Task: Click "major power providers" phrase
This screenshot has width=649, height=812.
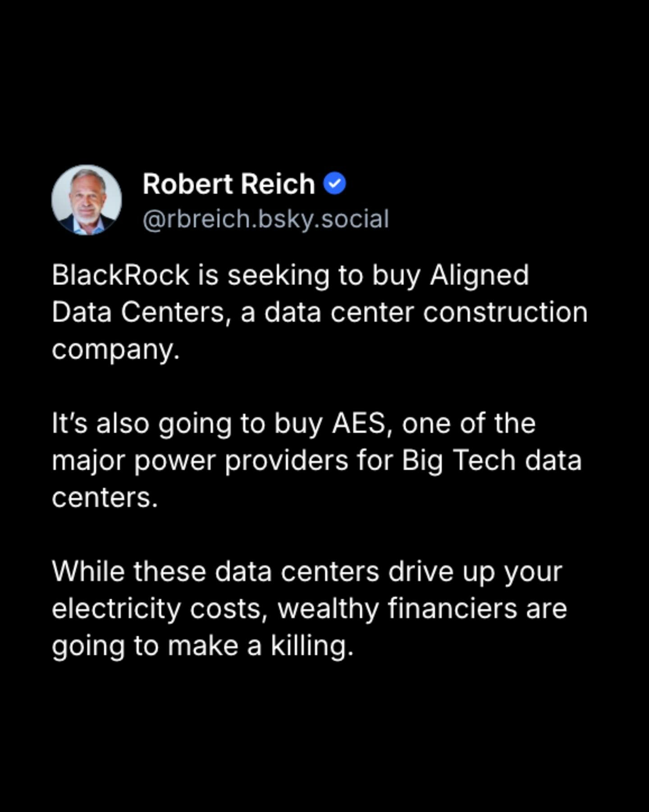Action: pyautogui.click(x=200, y=460)
